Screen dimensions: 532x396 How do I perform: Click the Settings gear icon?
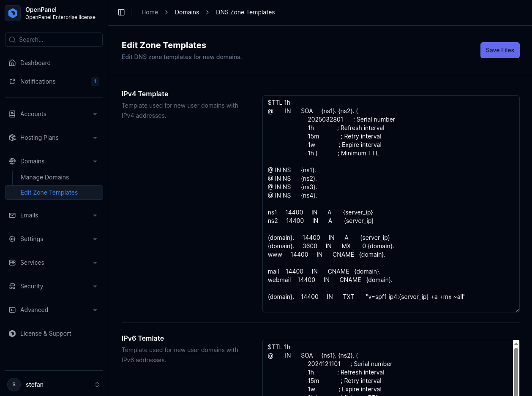pyautogui.click(x=12, y=239)
